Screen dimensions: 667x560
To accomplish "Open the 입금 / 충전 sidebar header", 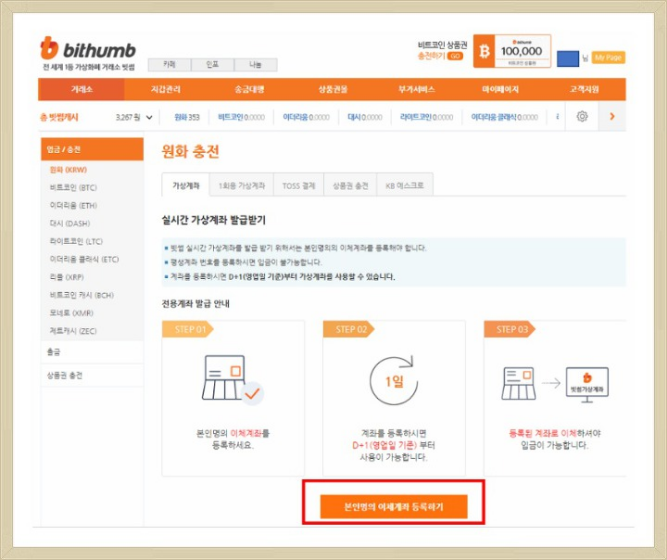I will coord(92,149).
